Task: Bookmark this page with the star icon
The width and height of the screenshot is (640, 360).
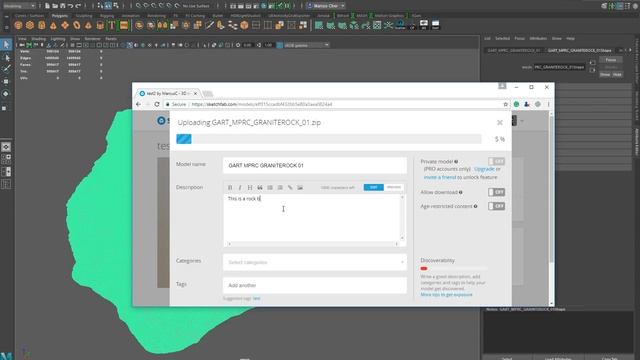Action: 505,104
